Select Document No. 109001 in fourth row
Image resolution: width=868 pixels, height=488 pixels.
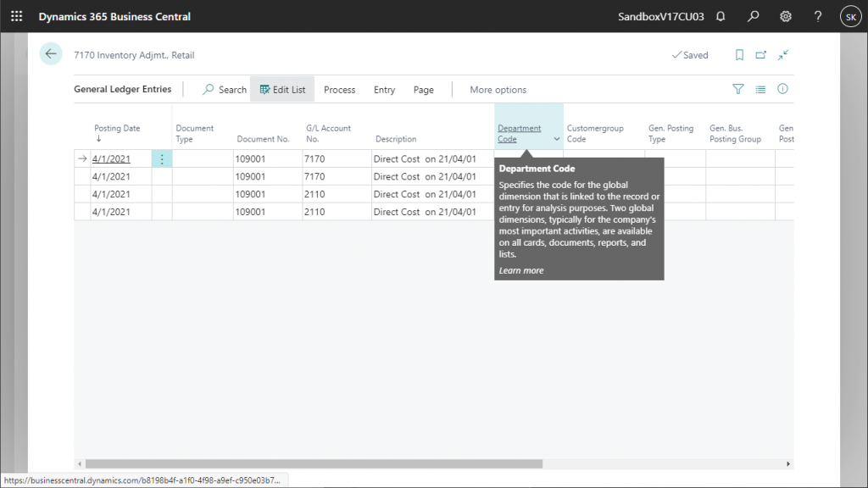(x=268, y=212)
